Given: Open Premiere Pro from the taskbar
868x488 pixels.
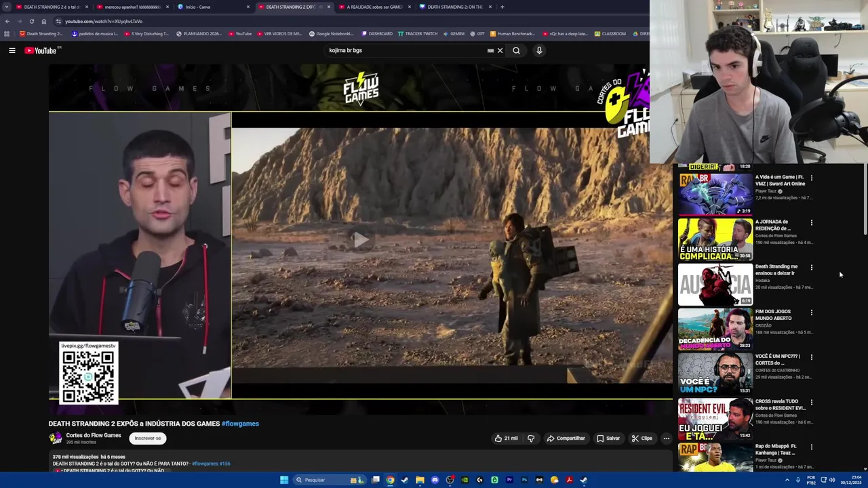Looking at the screenshot, I should (x=509, y=480).
